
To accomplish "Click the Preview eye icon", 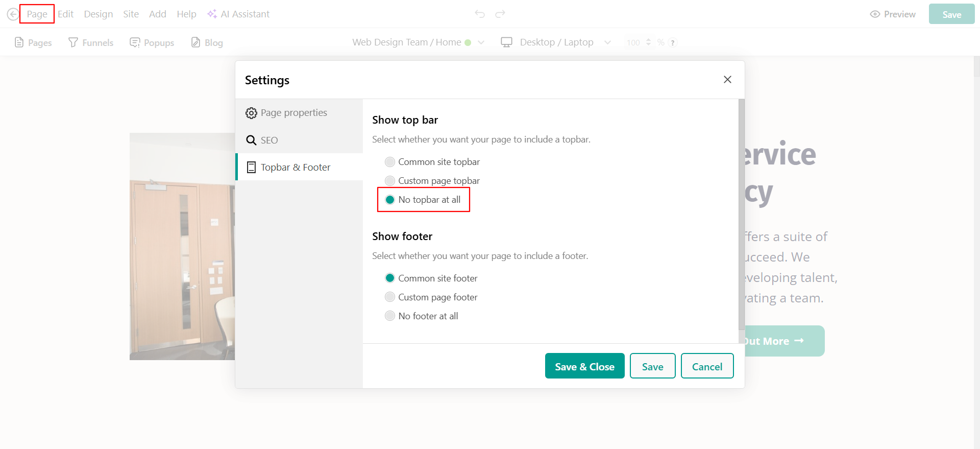I will tap(875, 14).
